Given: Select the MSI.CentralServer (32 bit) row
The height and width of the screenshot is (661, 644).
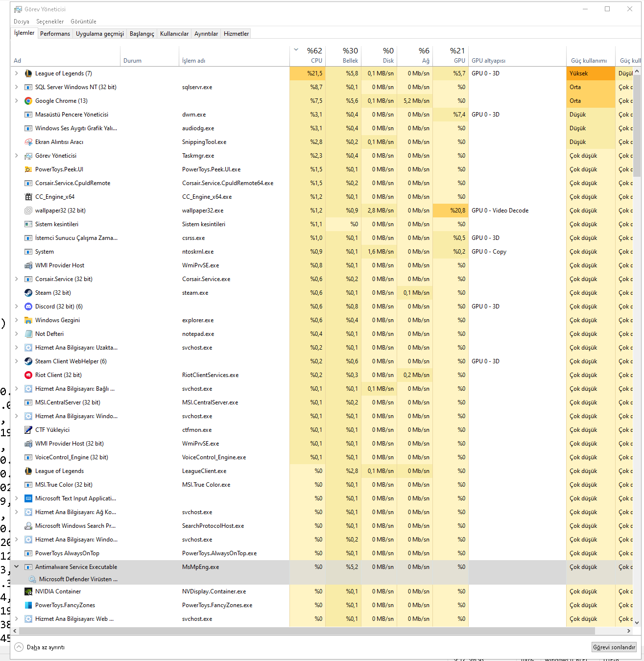Looking at the screenshot, I should [322, 402].
